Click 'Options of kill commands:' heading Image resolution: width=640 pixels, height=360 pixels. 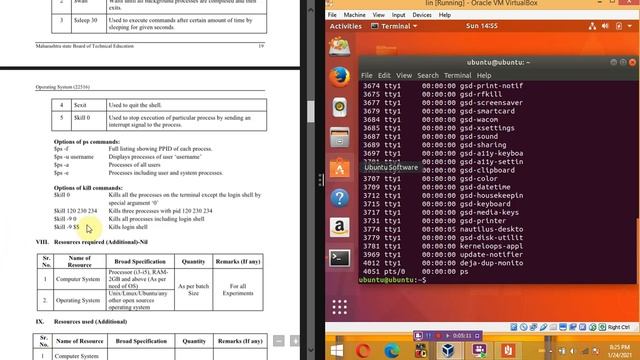[x=88, y=188]
